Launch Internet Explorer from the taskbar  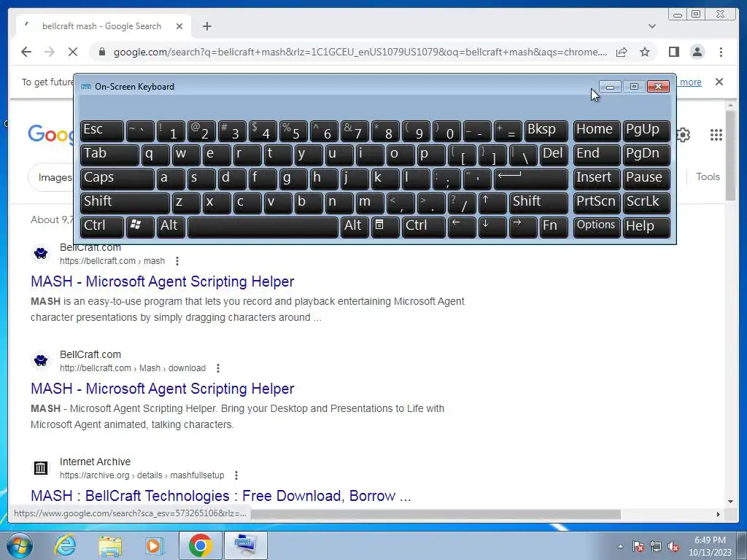[x=65, y=545]
